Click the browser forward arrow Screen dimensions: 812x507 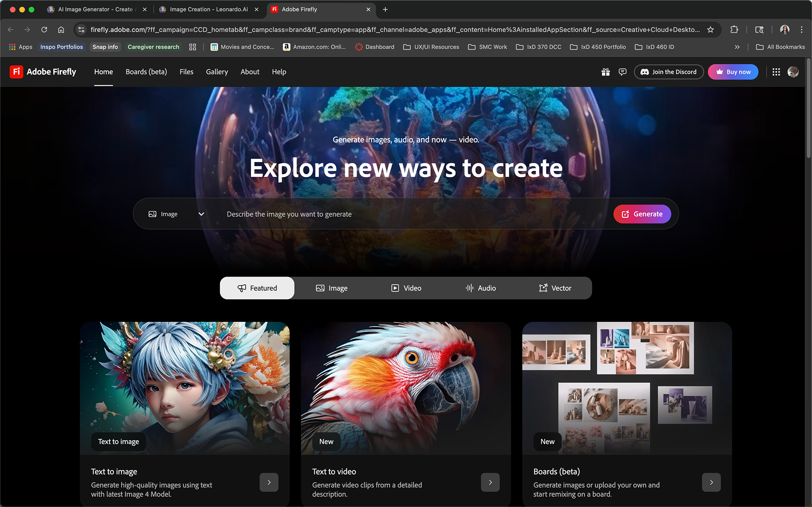[27, 30]
